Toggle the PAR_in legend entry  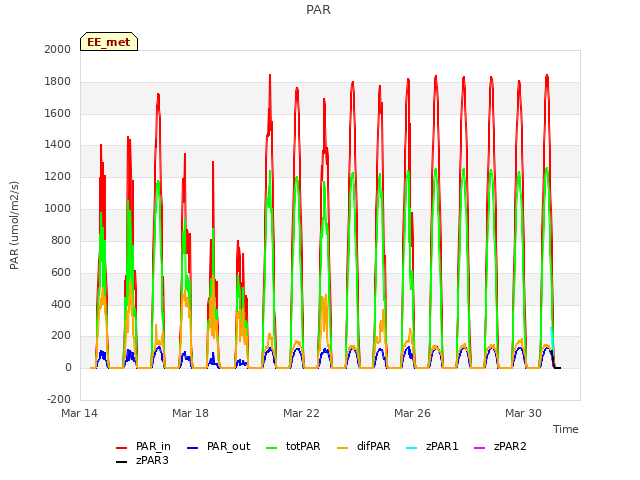[x=143, y=447]
